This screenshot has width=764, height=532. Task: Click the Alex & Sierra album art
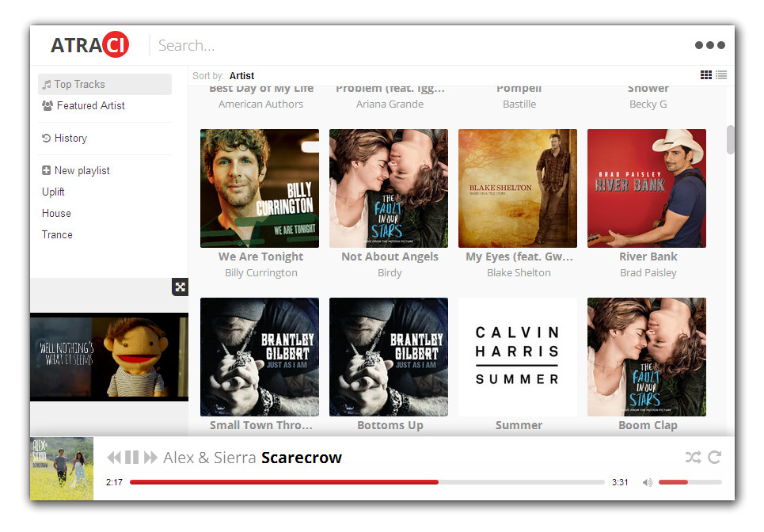click(62, 469)
